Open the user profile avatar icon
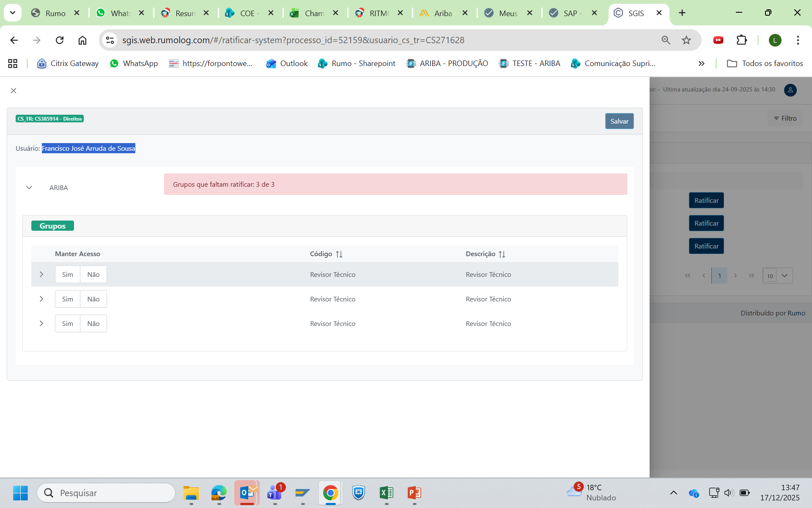Image resolution: width=812 pixels, height=508 pixels. 790,90
